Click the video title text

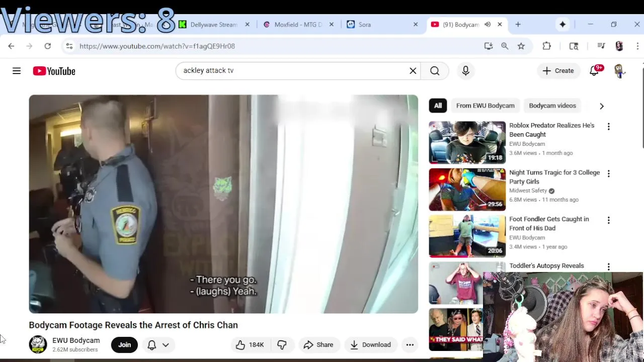tap(133, 325)
